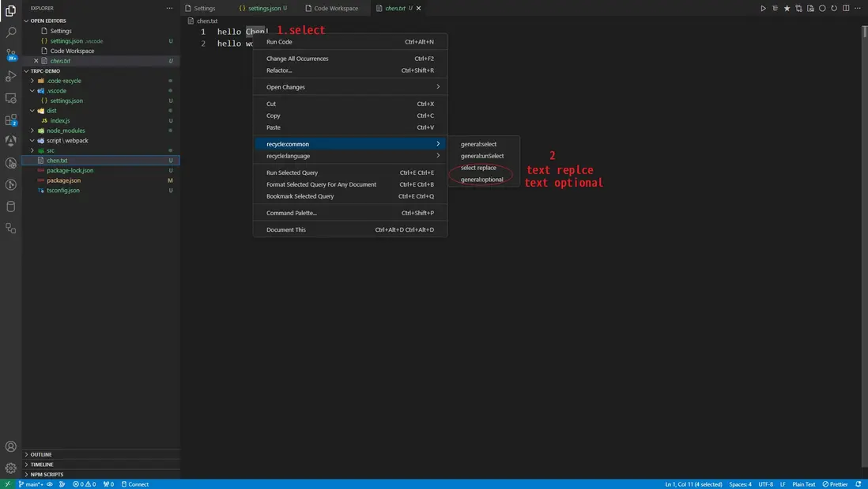This screenshot has width=868, height=489.
Task: Click the main branch indicator in status bar
Action: 31,484
